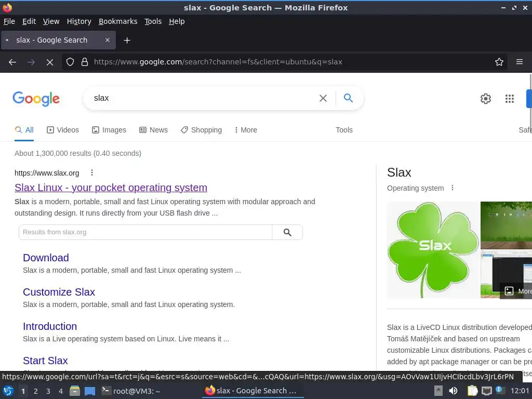Open a new tab with plus button

127,41
